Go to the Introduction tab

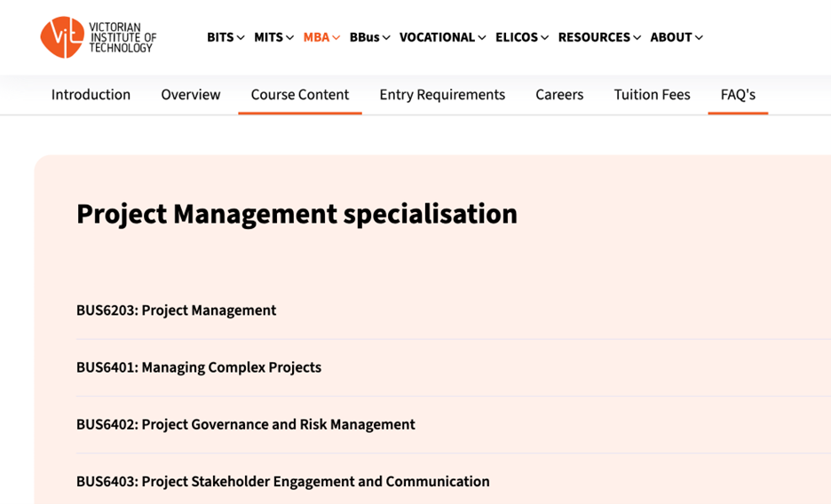click(x=91, y=95)
